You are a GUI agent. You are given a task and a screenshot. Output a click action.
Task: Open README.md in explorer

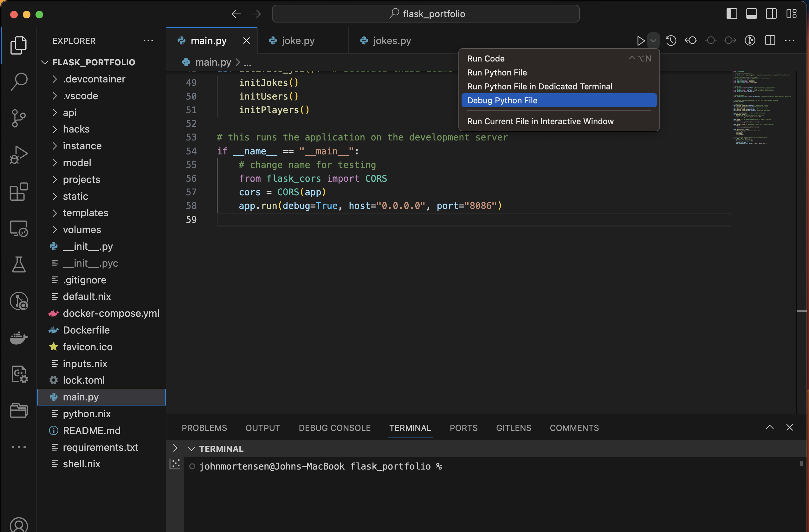point(101,430)
